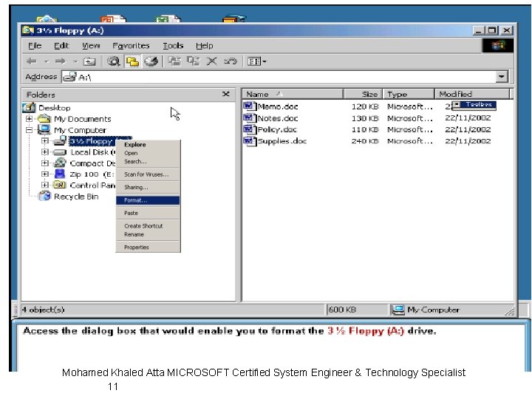This screenshot has height=399, width=532.
Task: Open the Help menu
Action: tap(204, 46)
